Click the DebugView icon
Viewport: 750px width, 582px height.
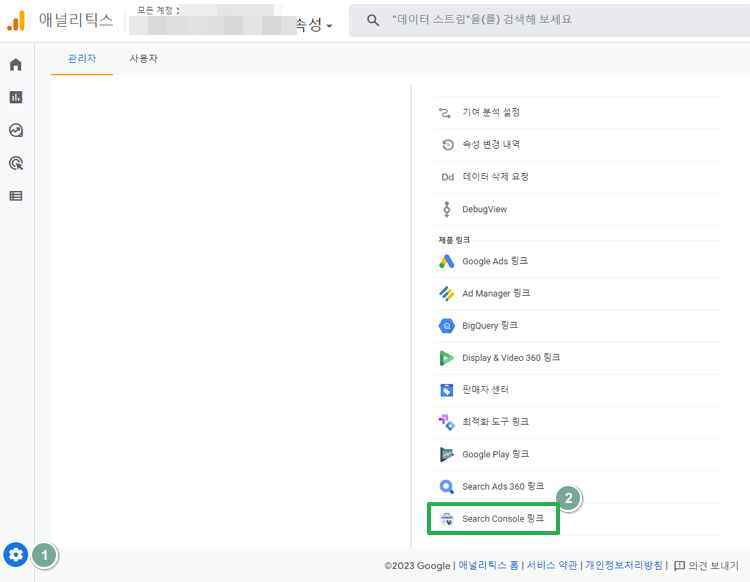(x=447, y=209)
